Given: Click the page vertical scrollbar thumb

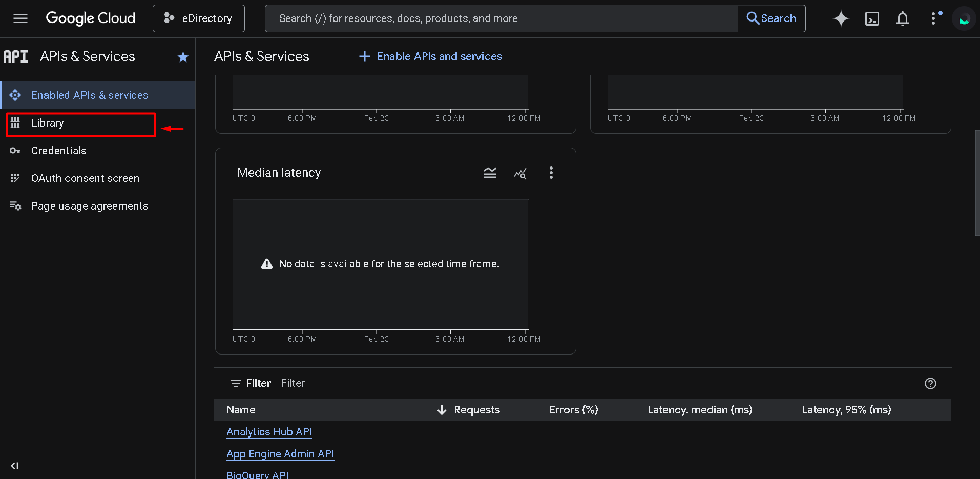Looking at the screenshot, I should pyautogui.click(x=977, y=183).
